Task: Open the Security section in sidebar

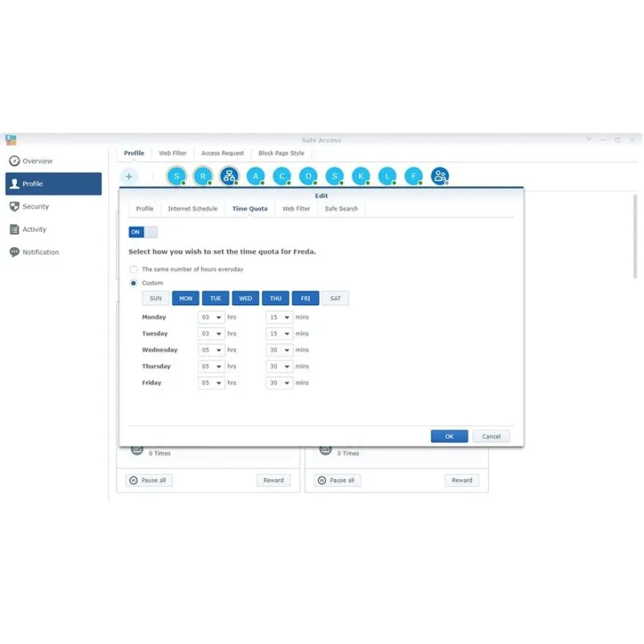Action: (x=35, y=207)
